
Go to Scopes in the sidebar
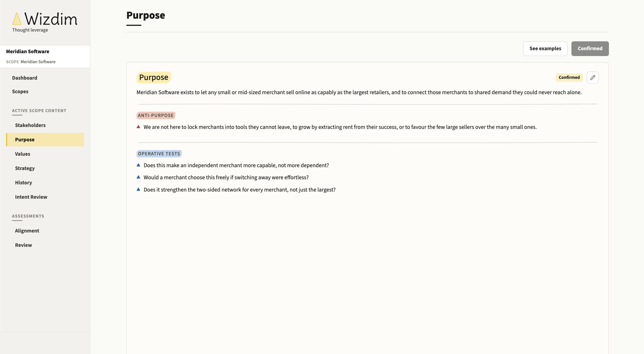pos(20,92)
